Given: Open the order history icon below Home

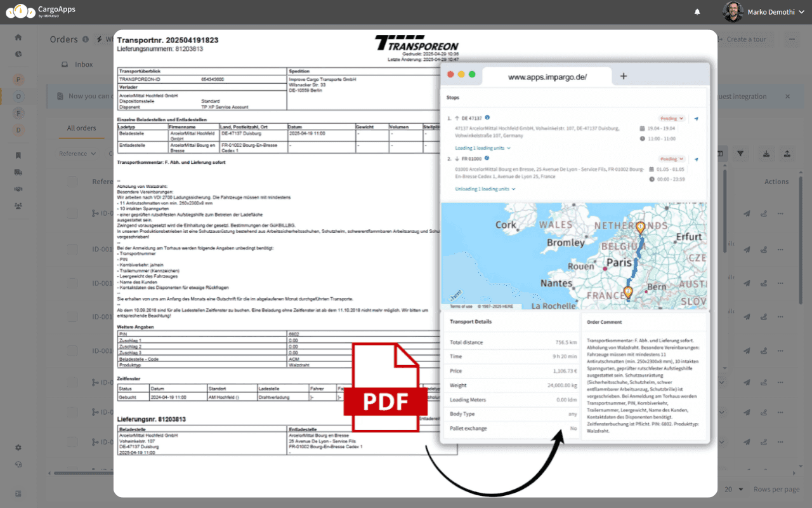Looking at the screenshot, I should click(x=18, y=55).
